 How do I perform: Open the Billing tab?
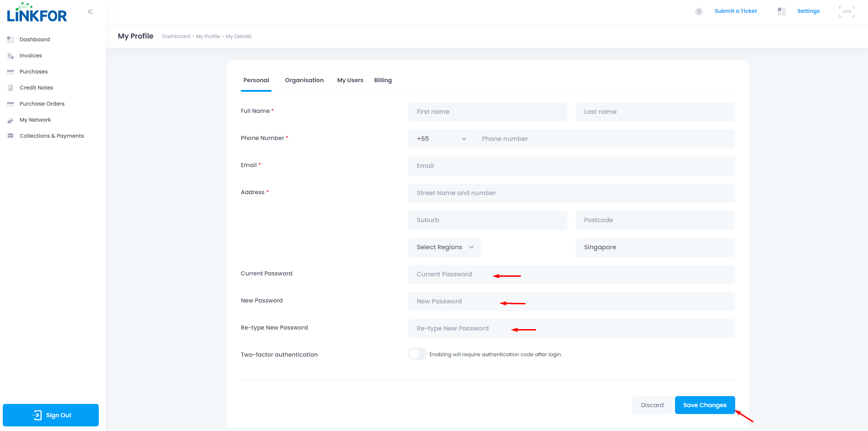[x=383, y=80]
